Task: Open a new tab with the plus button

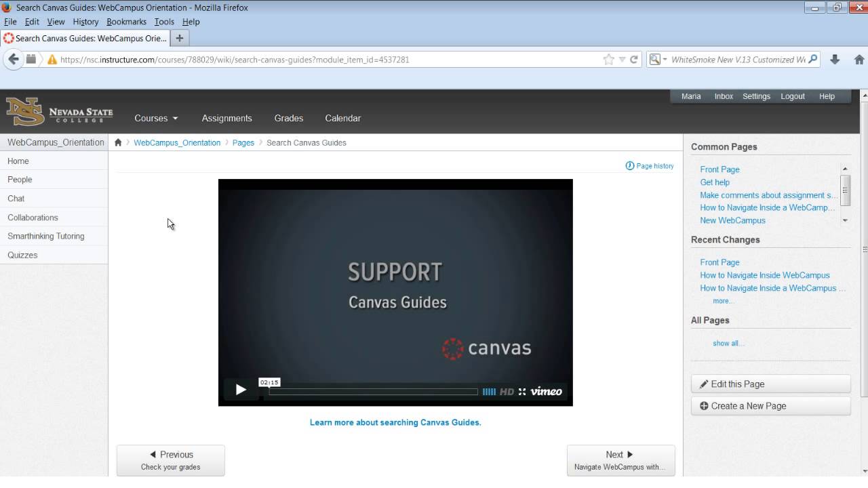Action: coord(180,38)
